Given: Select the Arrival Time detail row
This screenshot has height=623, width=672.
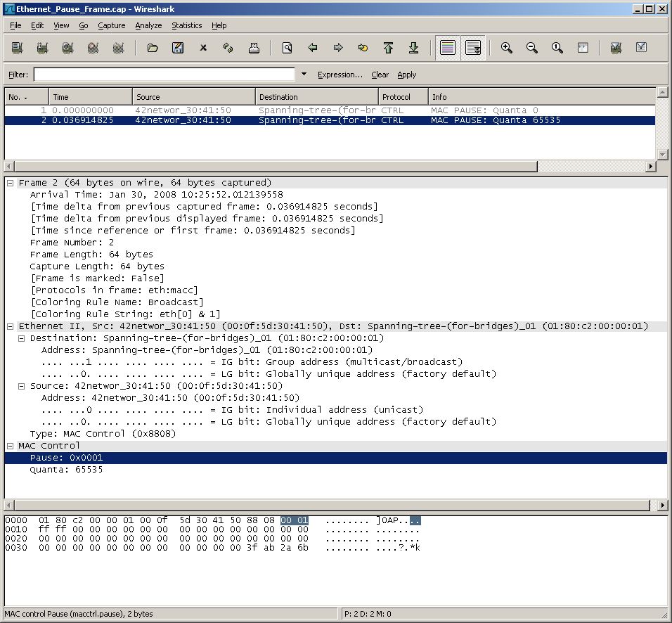Looking at the screenshot, I should click(x=157, y=195).
